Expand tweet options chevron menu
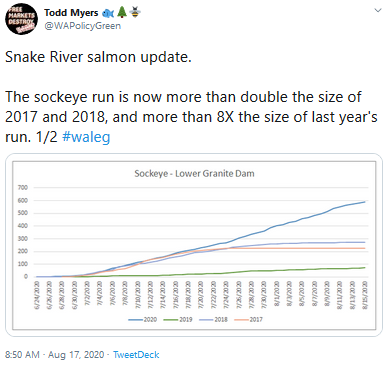This screenshot has height=365, width=388. coord(378,11)
